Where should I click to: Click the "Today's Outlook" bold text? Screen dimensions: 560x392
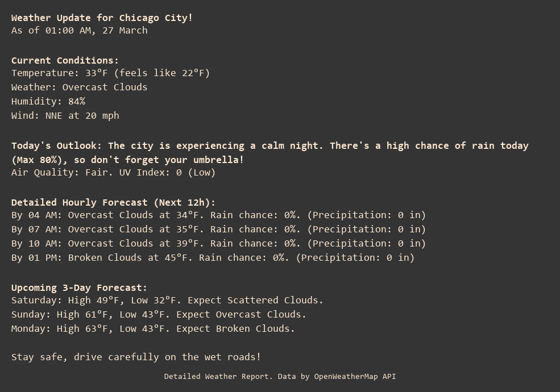point(56,146)
